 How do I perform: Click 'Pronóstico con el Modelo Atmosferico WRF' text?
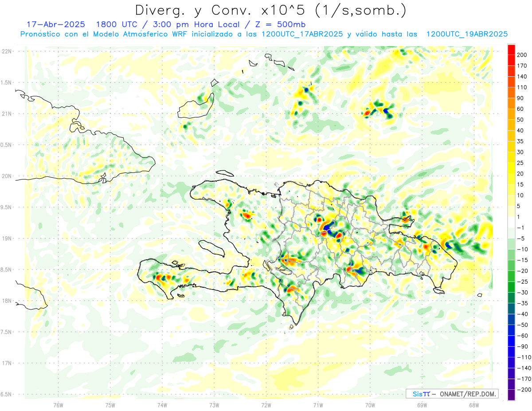point(104,34)
